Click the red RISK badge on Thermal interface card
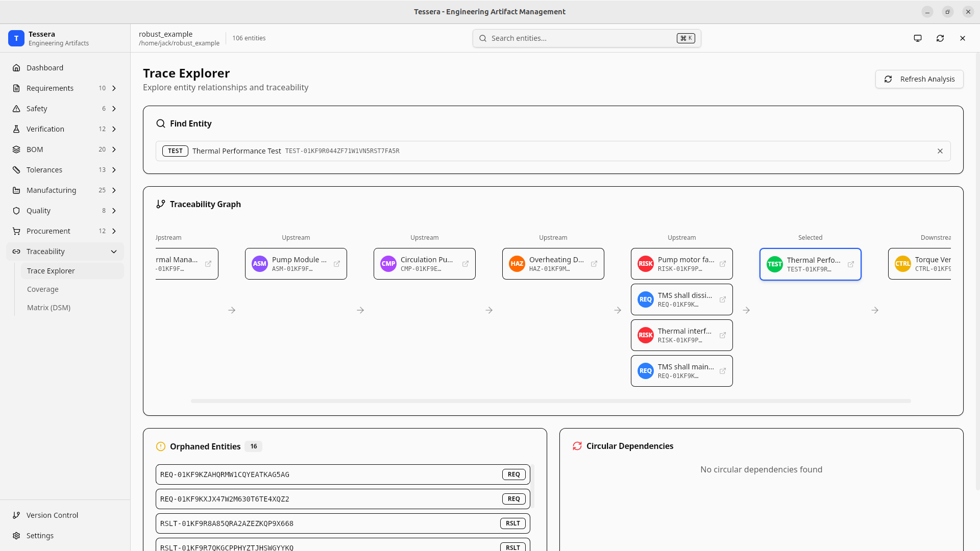 point(646,335)
